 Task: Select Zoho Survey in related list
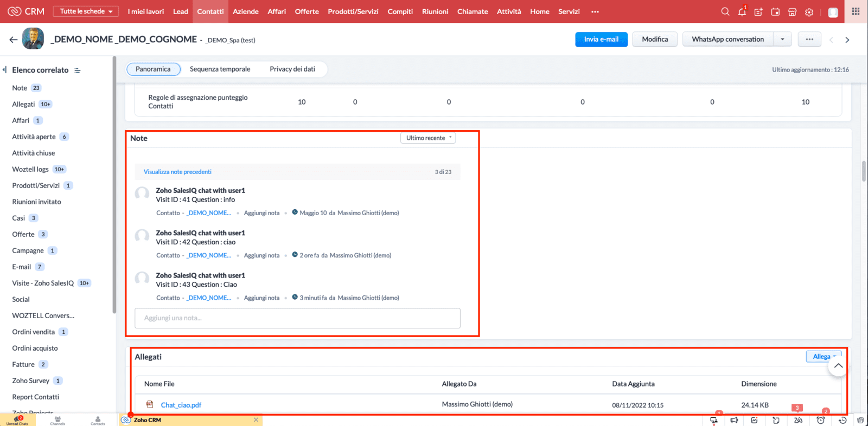pos(31,380)
